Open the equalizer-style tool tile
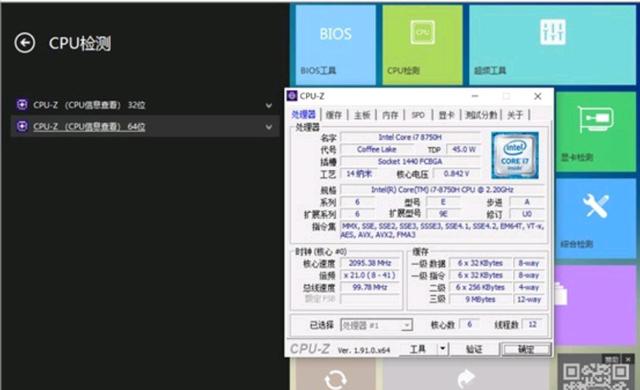Viewport: 640px width, 390px height. click(552, 45)
